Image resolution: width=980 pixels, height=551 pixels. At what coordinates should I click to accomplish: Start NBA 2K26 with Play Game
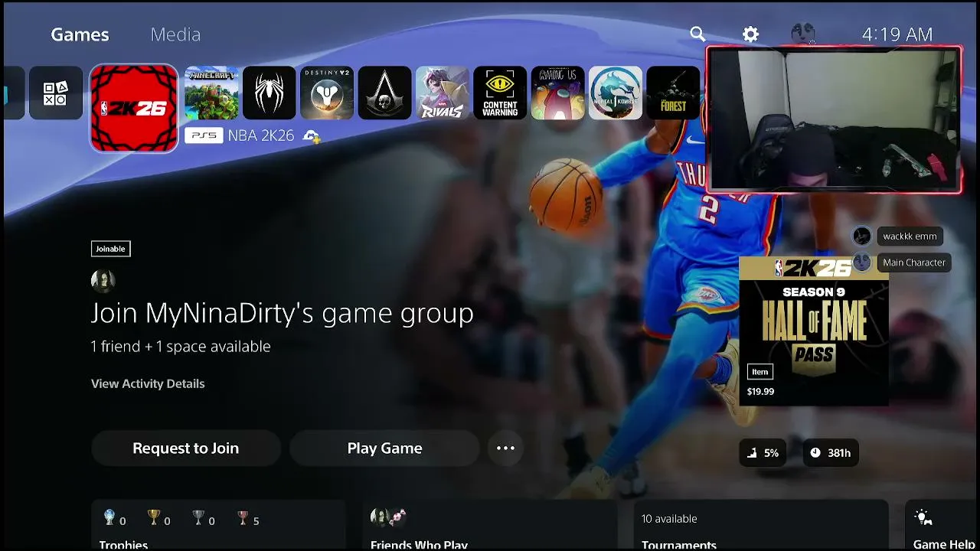tap(384, 448)
